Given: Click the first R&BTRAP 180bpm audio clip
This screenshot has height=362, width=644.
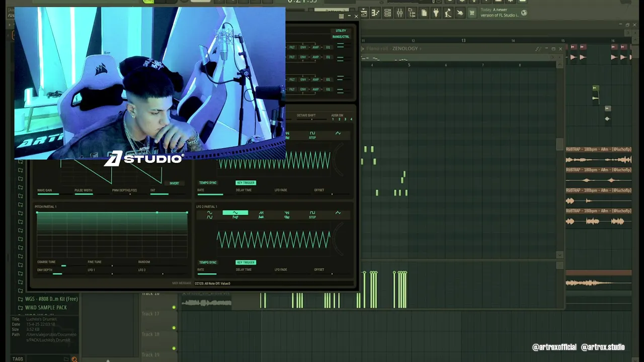Looking at the screenshot, I should (599, 156).
